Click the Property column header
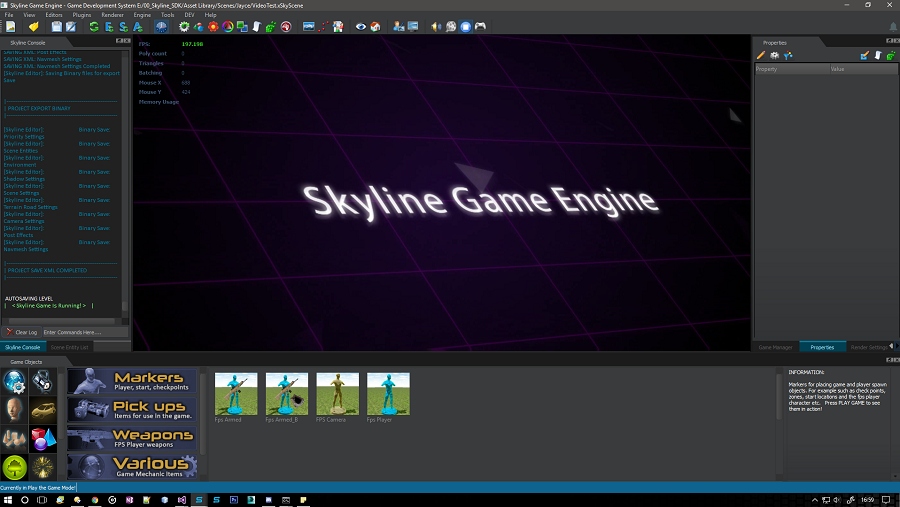900x507 pixels. point(792,69)
